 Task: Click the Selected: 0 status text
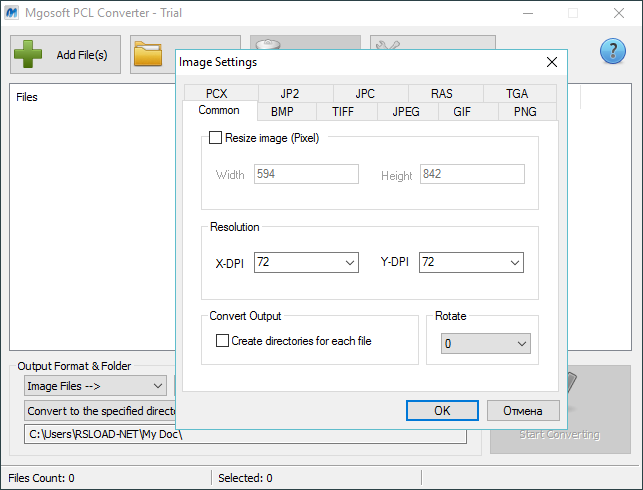pyautogui.click(x=245, y=478)
